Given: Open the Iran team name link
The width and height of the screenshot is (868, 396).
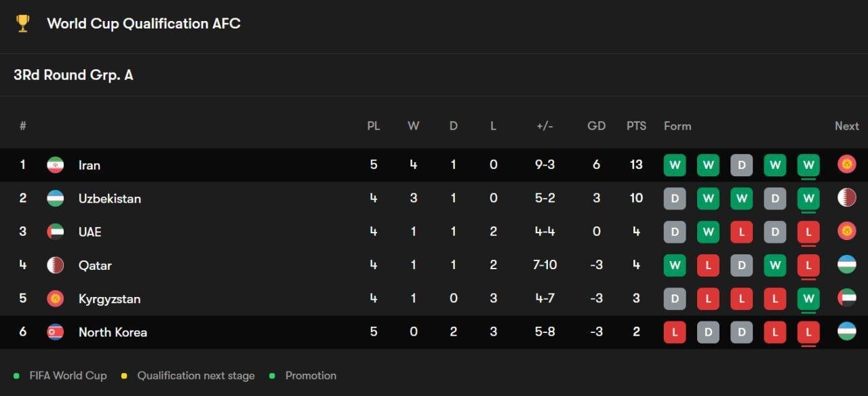Looking at the screenshot, I should pyautogui.click(x=90, y=165).
